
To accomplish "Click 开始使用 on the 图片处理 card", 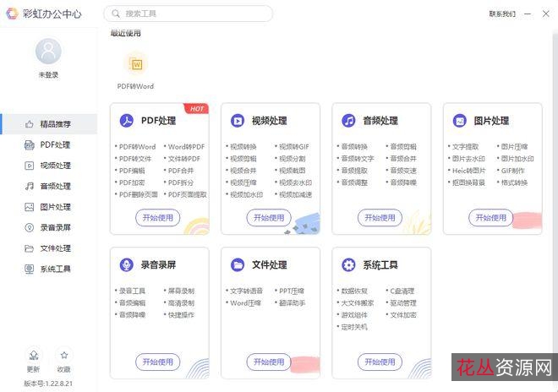I will [490, 218].
